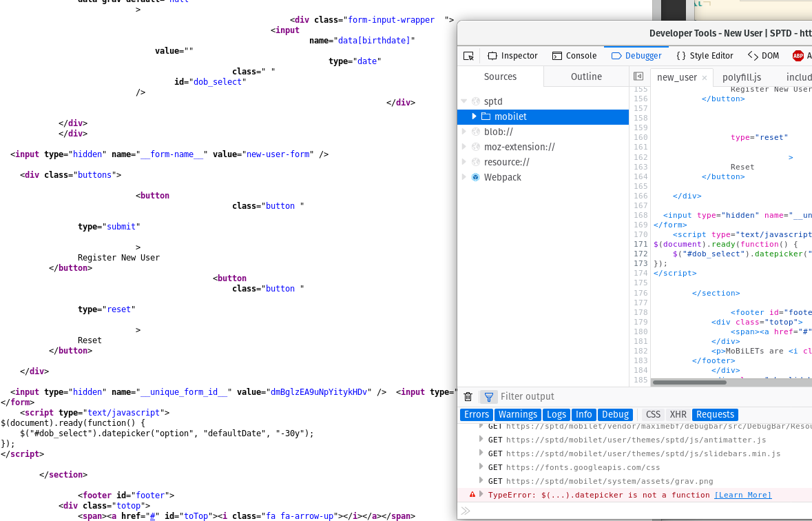Activate the element picker icon in DevTools

[468, 56]
